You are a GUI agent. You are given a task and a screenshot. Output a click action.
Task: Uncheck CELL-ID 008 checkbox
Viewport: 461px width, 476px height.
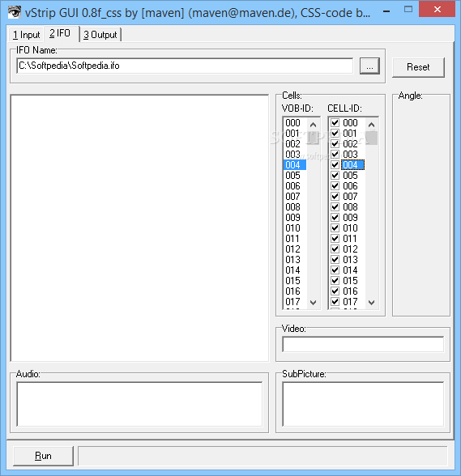coord(335,206)
